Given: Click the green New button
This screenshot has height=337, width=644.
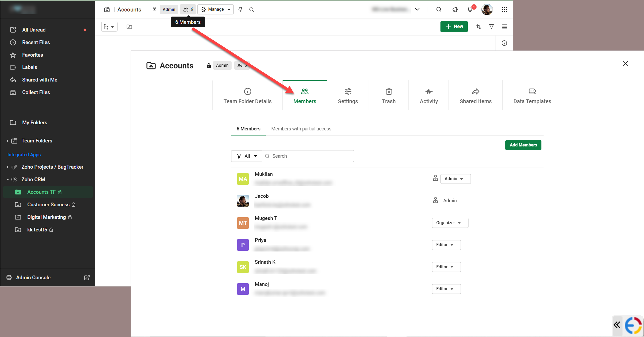Looking at the screenshot, I should [454, 27].
